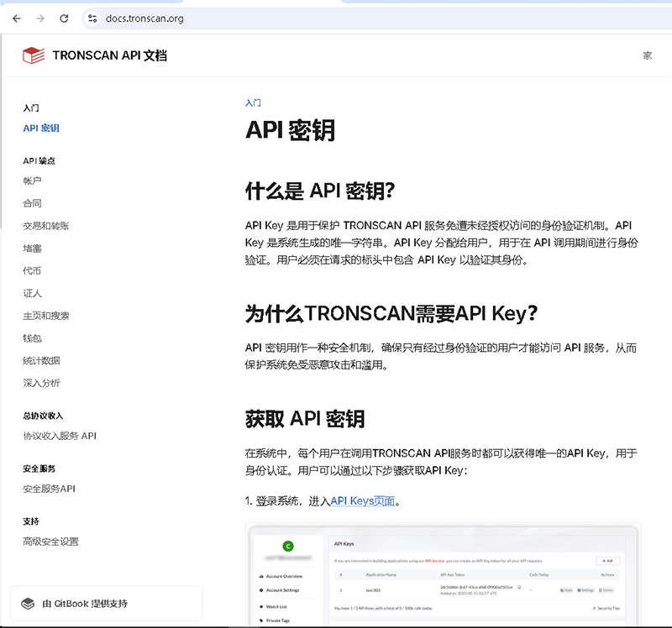Open the 家 link in header
672x628 pixels.
pyautogui.click(x=647, y=55)
